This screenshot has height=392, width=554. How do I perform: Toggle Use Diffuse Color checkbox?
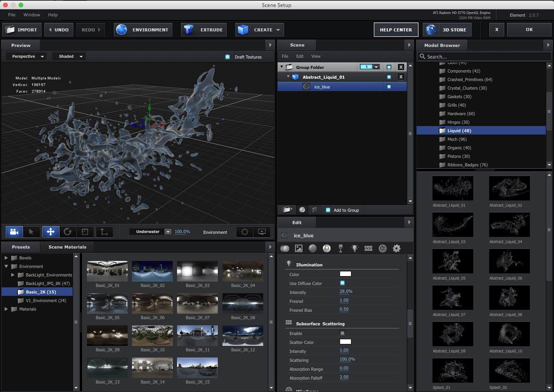[x=342, y=283]
